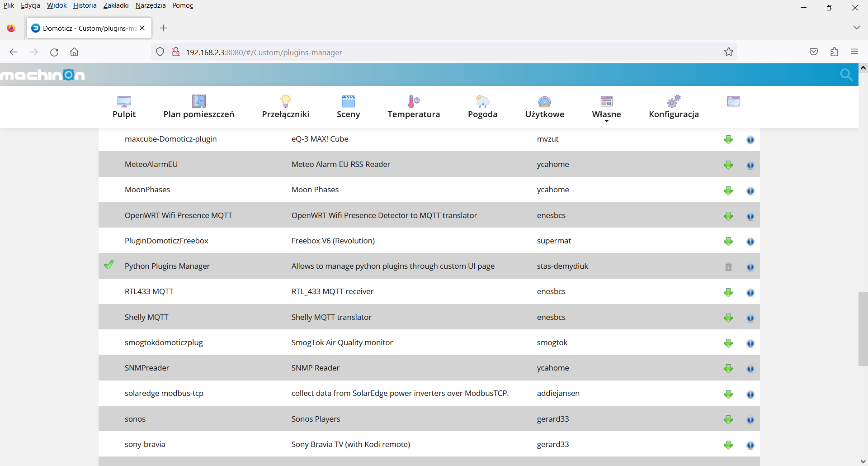Open the Widok menu
Viewport: 868px width, 466px height.
57,5
